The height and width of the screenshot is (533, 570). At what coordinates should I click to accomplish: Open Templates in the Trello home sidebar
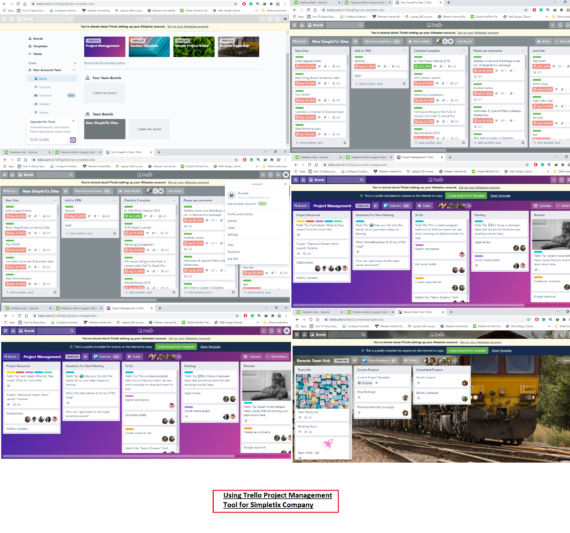pyautogui.click(x=38, y=46)
